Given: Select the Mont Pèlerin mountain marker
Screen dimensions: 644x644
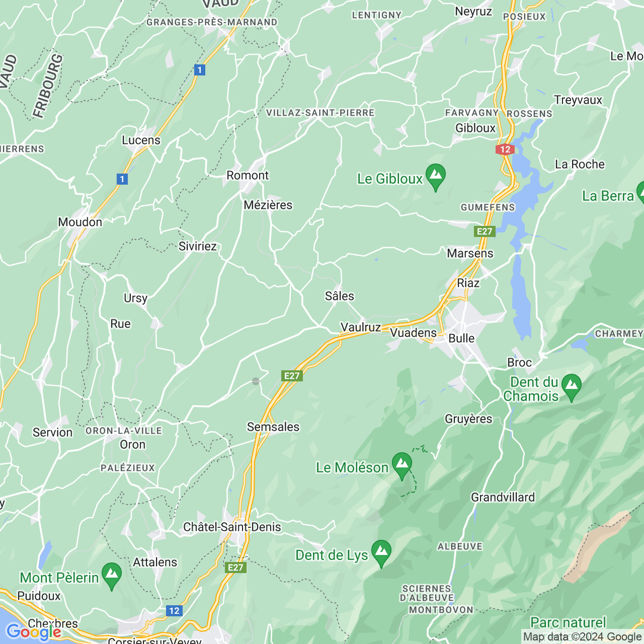Looking at the screenshot, I should pos(112,576).
